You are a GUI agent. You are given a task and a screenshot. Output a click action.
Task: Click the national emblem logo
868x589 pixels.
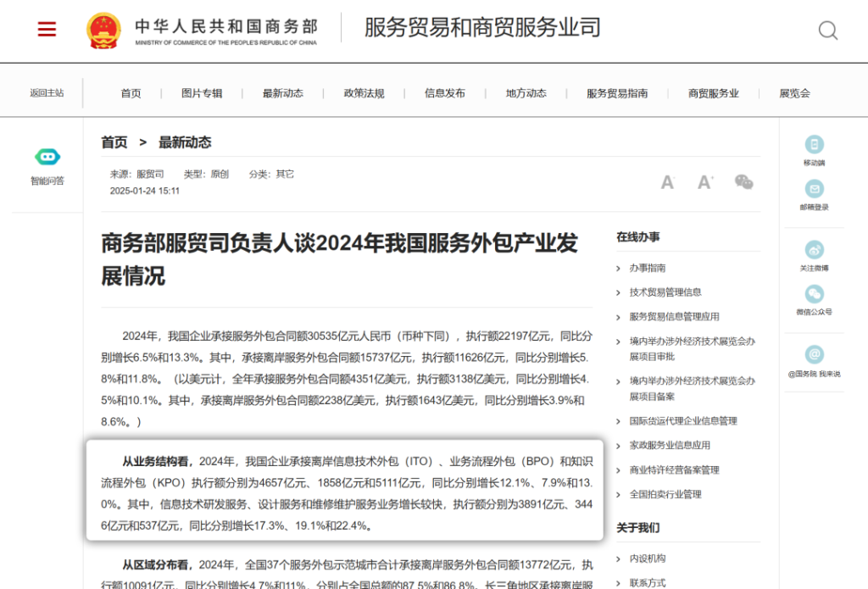pos(103,30)
